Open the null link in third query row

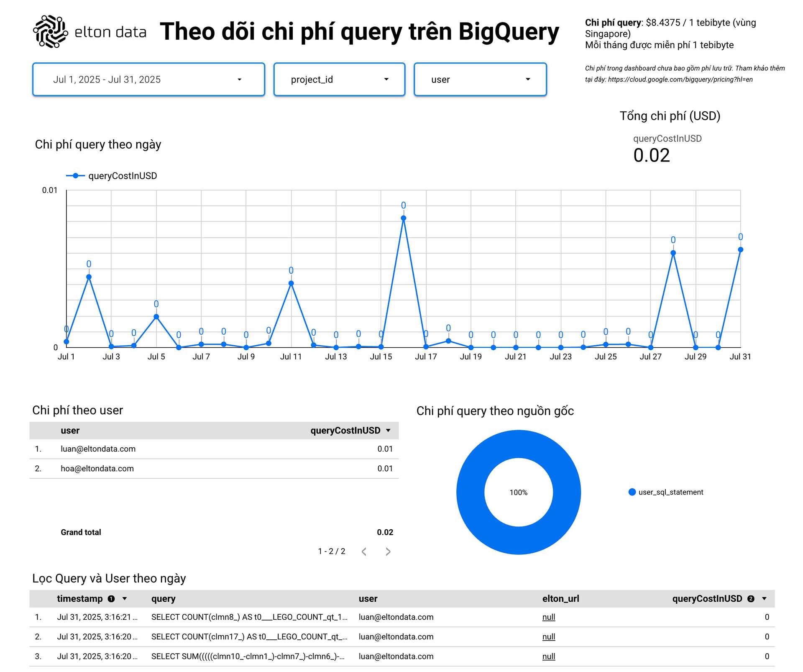tap(548, 657)
